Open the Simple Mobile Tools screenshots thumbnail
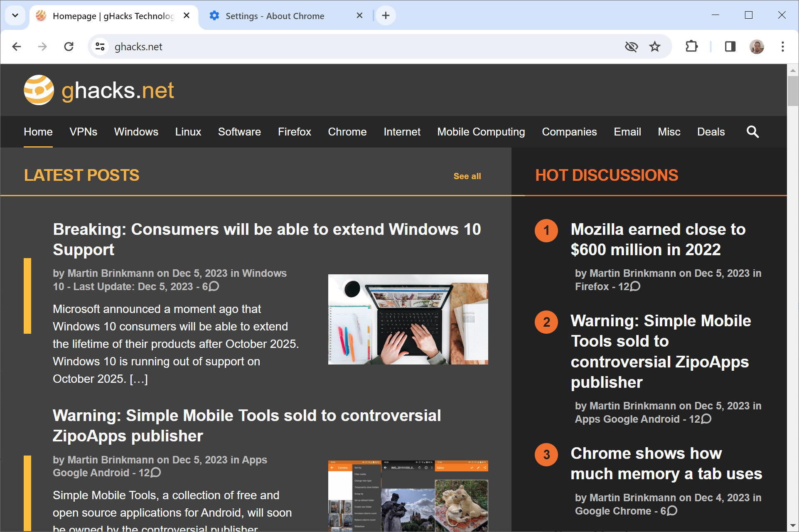799x532 pixels. [408, 495]
